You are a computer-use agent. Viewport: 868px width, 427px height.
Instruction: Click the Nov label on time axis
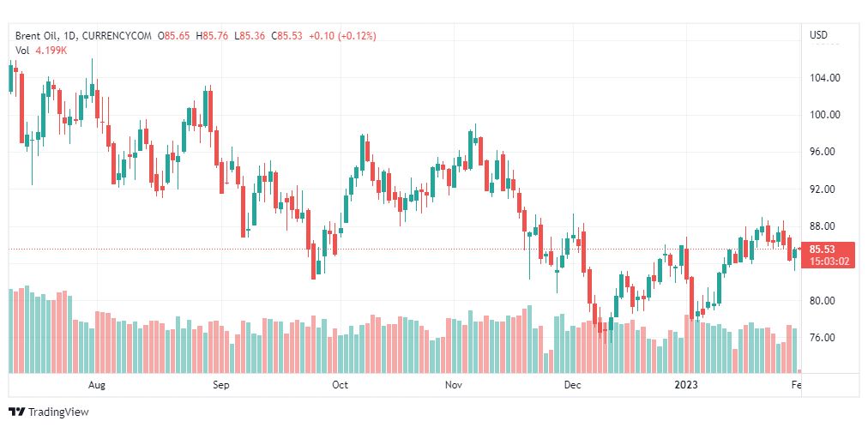pos(455,385)
